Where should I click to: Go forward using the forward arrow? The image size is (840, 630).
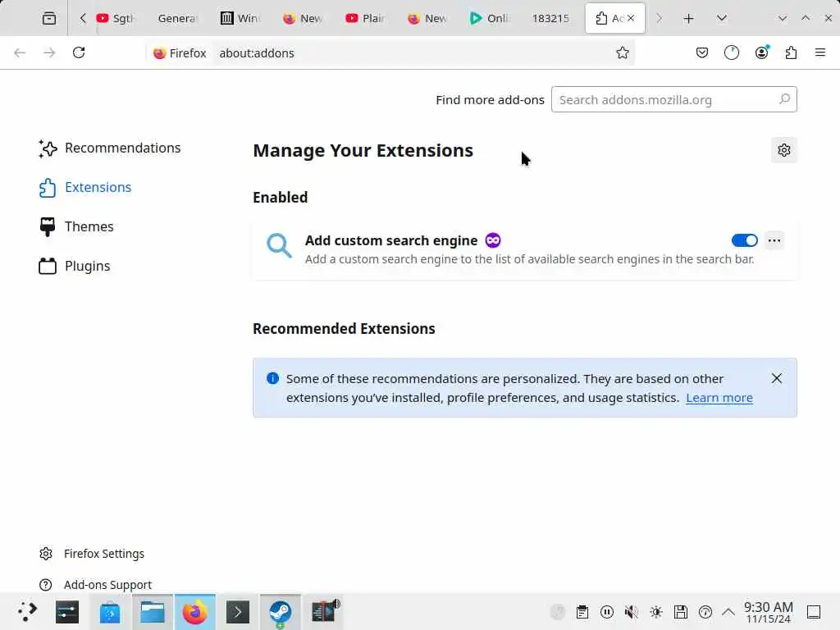49,52
